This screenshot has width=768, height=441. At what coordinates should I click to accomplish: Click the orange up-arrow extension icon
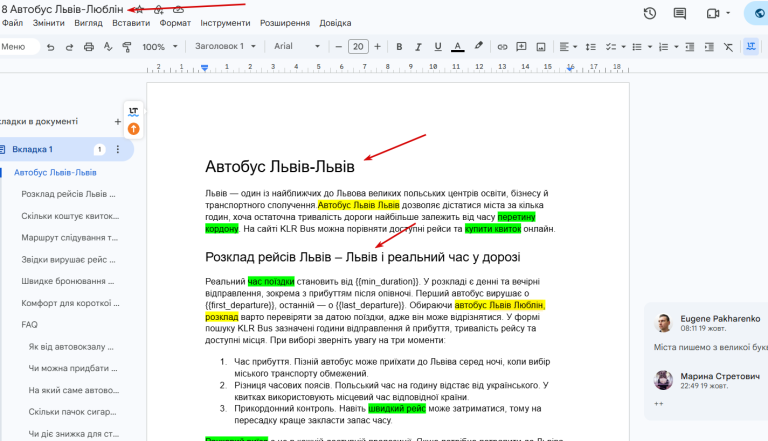point(133,129)
